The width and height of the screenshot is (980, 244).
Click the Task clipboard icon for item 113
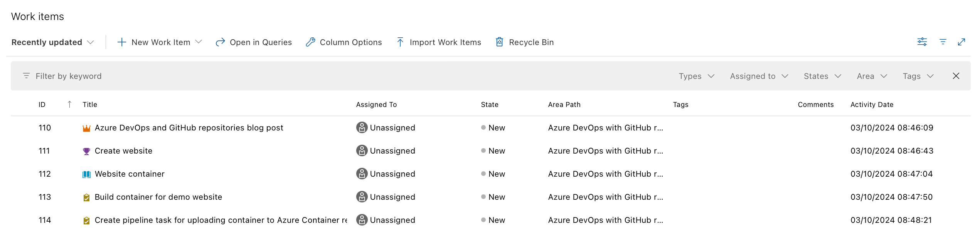tap(86, 197)
